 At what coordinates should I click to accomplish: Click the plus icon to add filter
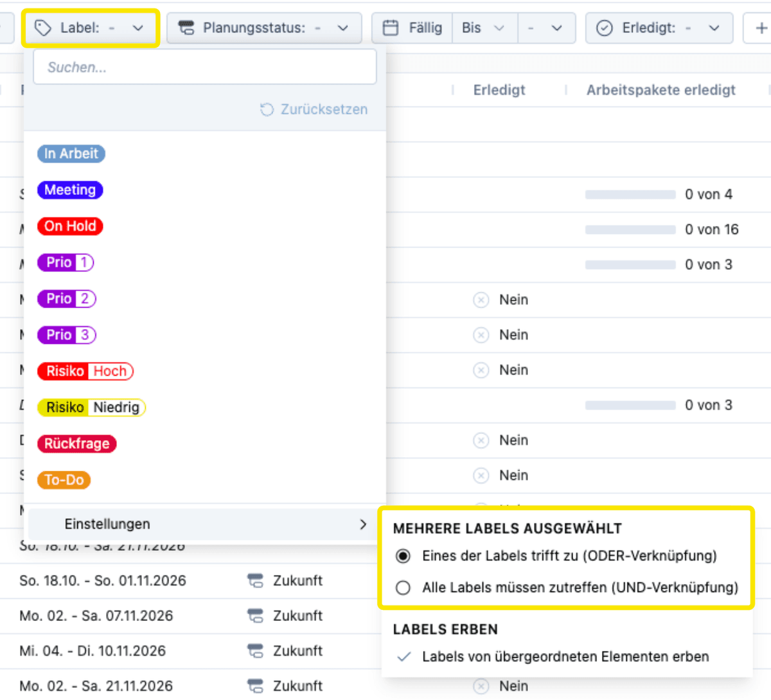click(761, 28)
